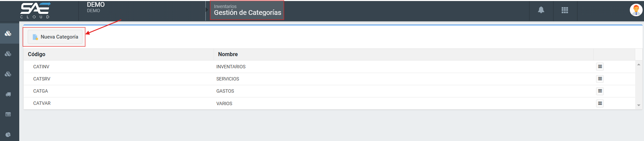Sort by the Código column header
Screen dimensions: 644x141
tap(36, 54)
